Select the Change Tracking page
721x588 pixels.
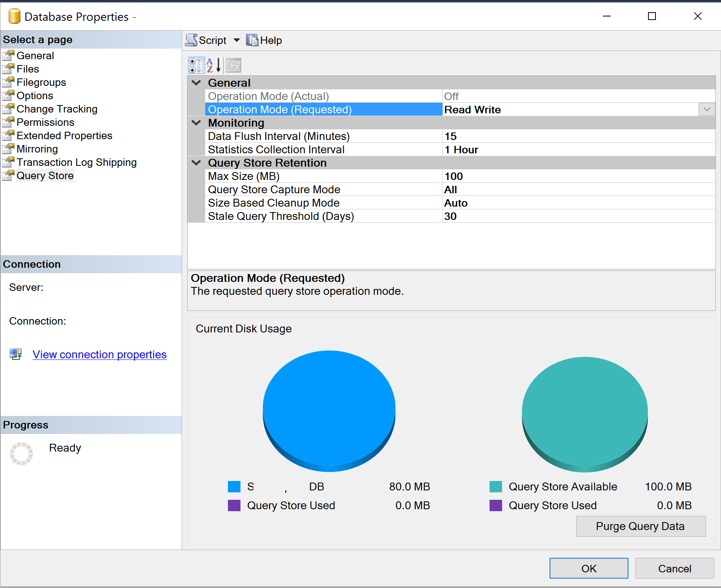point(57,109)
